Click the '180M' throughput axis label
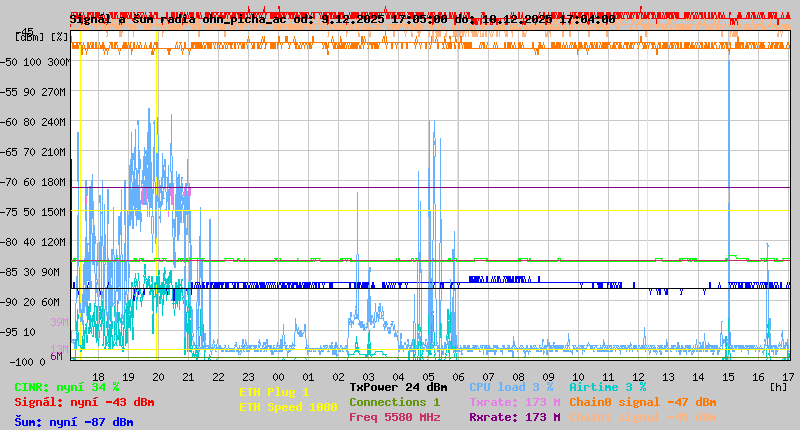Screen dimensions: 800x430 [x=54, y=182]
